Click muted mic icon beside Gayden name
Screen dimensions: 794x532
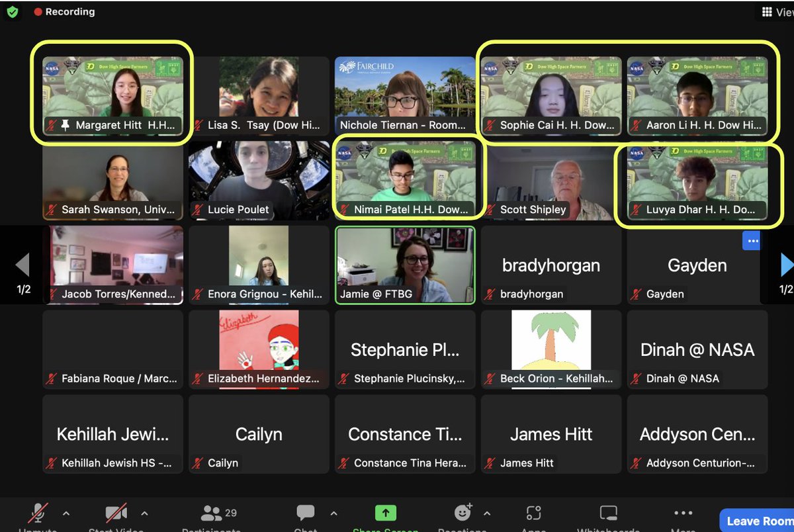(x=637, y=294)
